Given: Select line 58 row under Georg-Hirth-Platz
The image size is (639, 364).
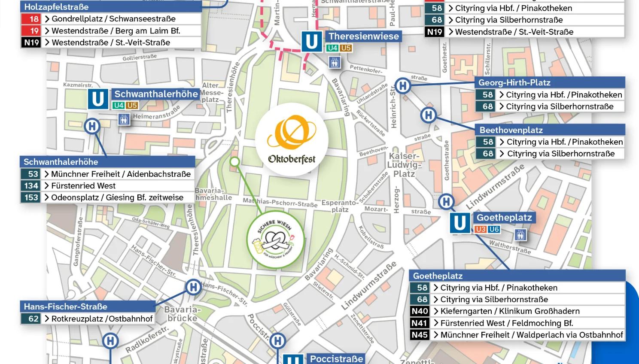Looking at the screenshot, I should click(x=550, y=95).
